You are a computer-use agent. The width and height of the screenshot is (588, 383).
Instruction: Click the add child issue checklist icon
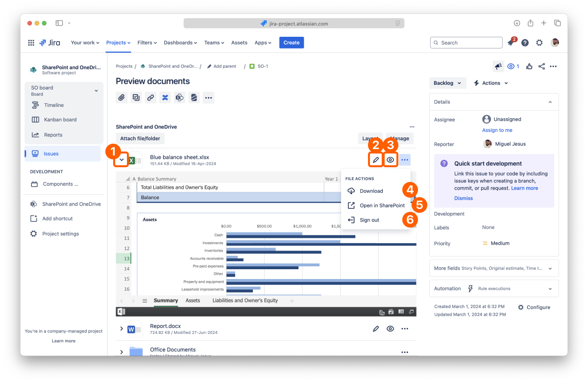point(136,98)
